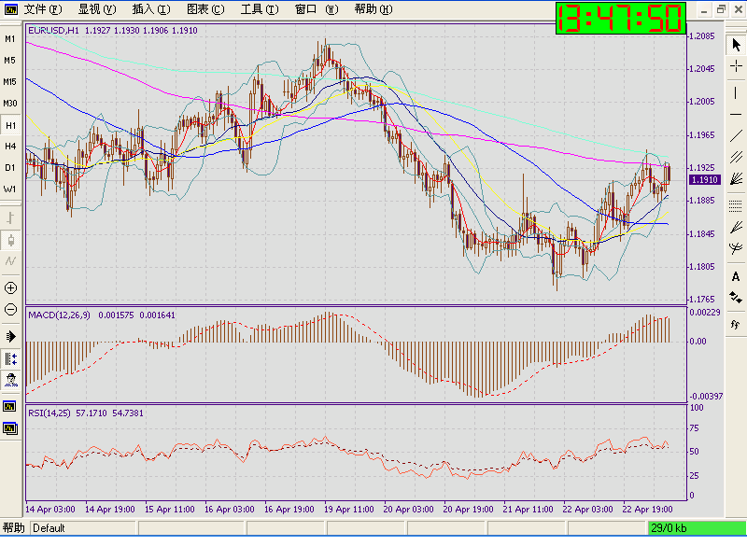Select the arrow symbols tool
This screenshot has height=560, width=747.
[x=736, y=298]
